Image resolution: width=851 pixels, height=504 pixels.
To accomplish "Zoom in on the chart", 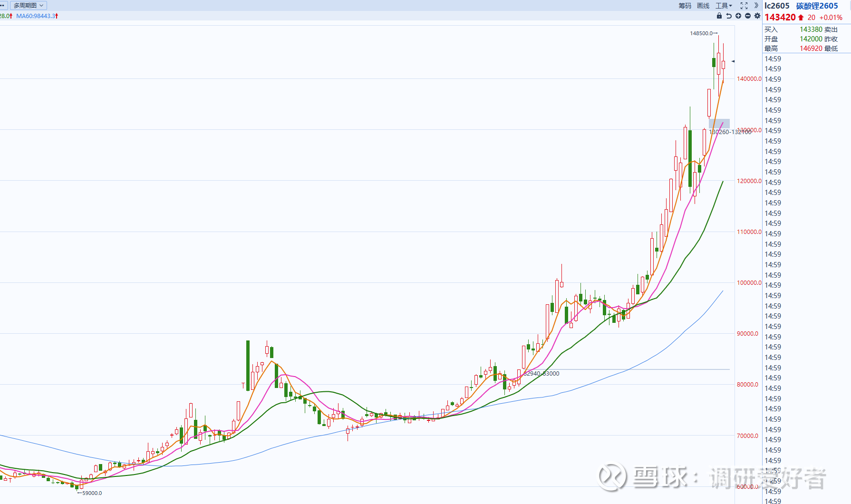I will 738,16.
